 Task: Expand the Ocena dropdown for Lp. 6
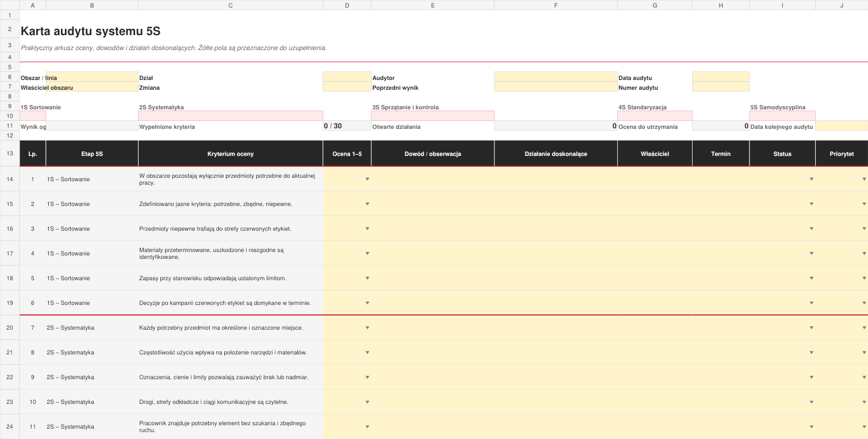[367, 303]
